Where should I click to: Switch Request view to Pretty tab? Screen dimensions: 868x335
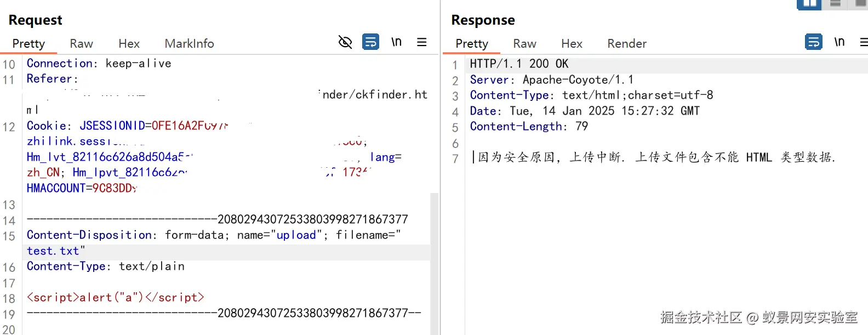point(28,44)
